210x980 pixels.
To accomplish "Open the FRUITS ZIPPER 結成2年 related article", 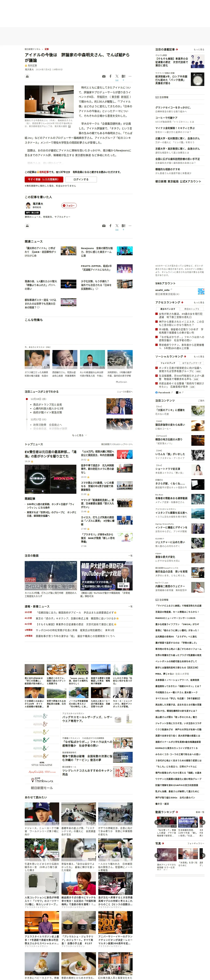I will click(96, 268).
